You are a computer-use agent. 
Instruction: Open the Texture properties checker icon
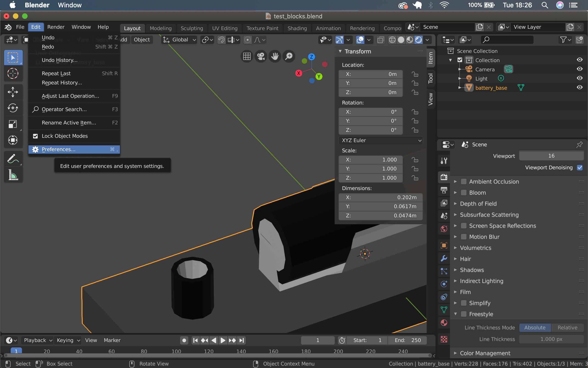tap(444, 339)
